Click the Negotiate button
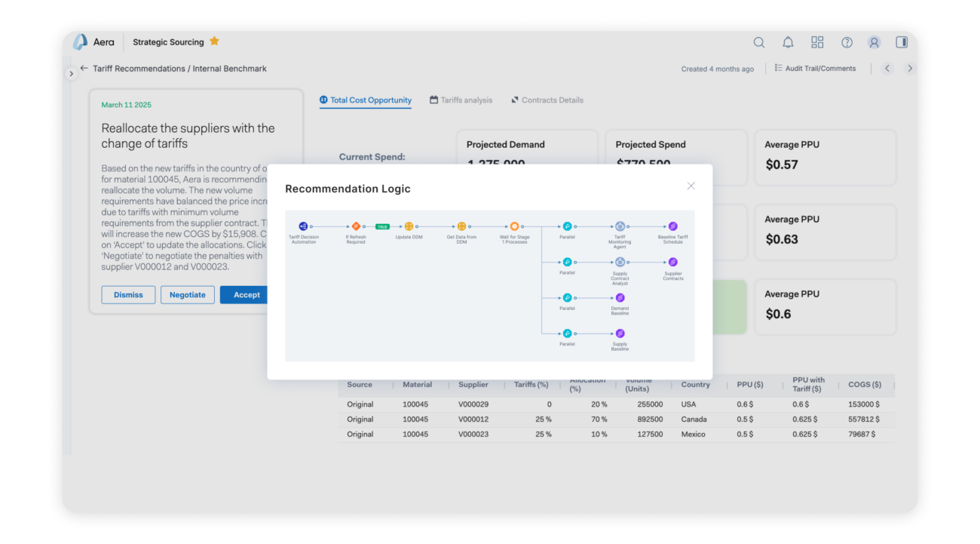This screenshot has width=980, height=544. point(188,295)
